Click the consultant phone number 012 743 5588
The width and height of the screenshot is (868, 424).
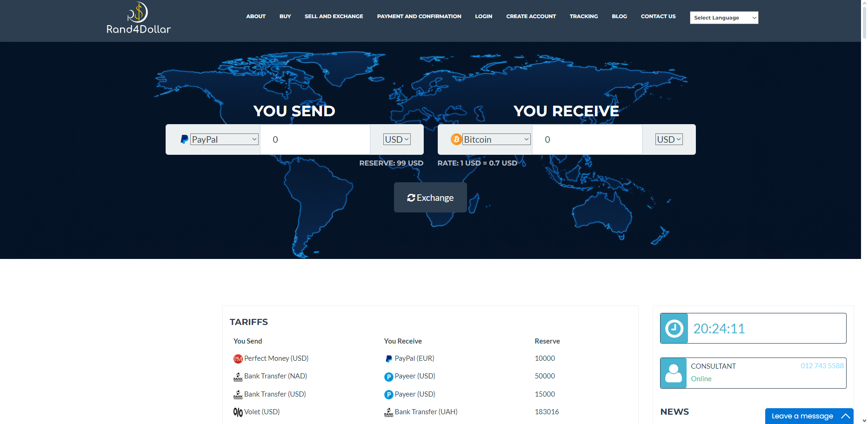pos(822,366)
